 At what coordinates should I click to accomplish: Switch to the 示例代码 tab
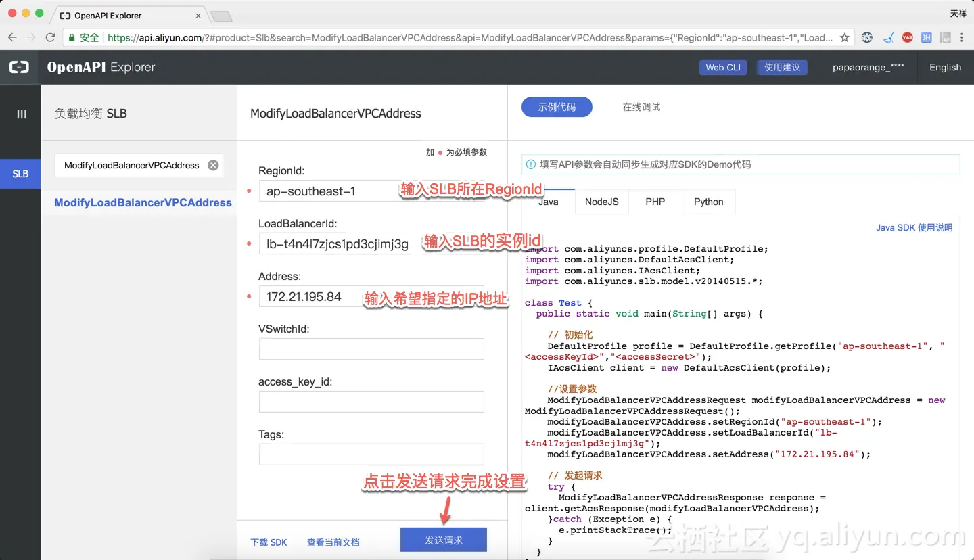[557, 107]
